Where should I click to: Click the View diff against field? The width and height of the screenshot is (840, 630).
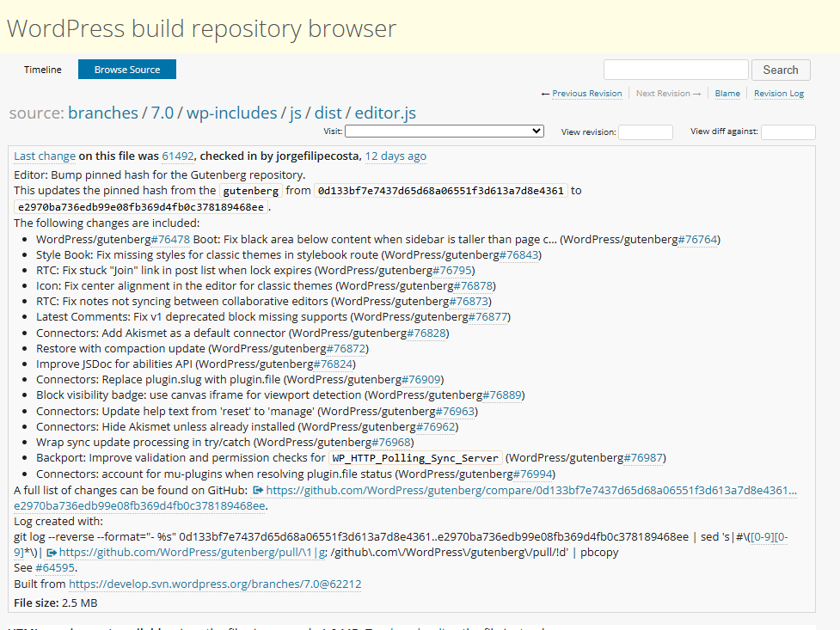pyautogui.click(x=788, y=132)
